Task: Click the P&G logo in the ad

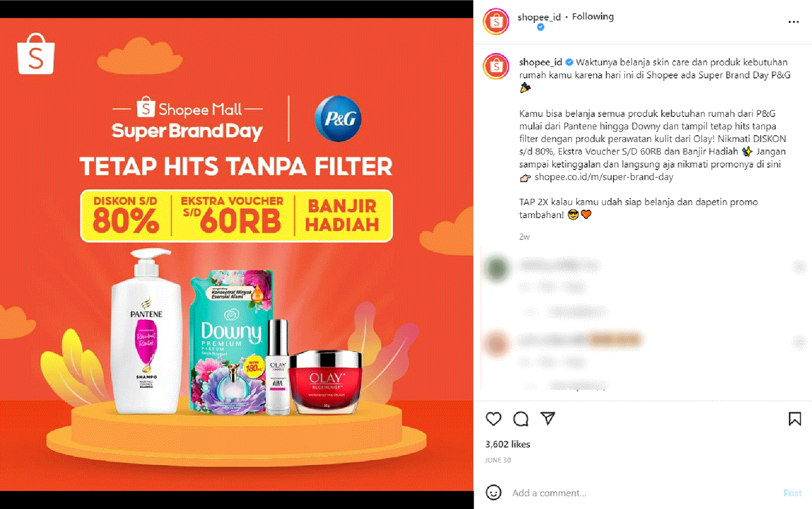Action: click(338, 118)
